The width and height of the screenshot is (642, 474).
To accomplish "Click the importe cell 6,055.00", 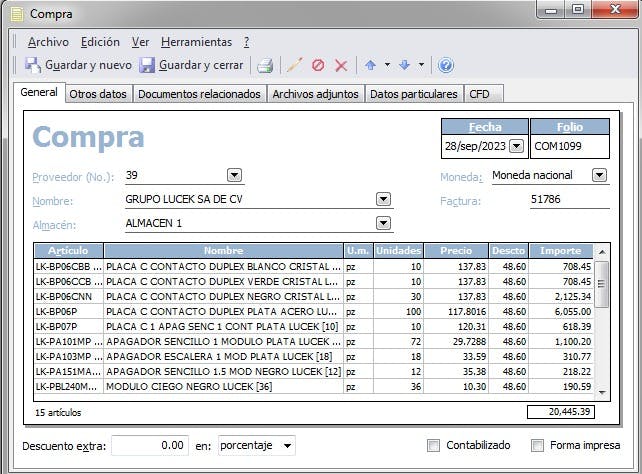I will coord(561,311).
